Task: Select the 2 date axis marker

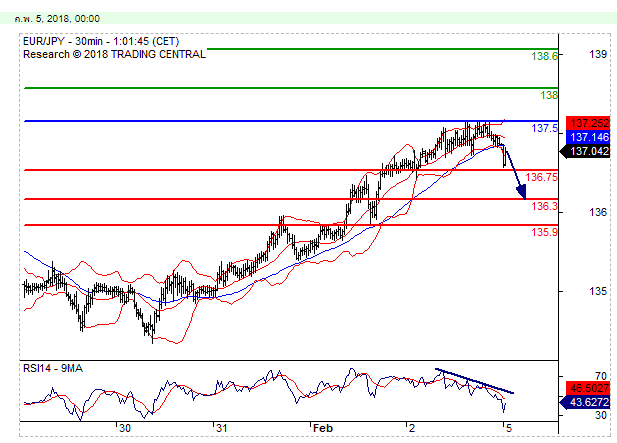Action: [412, 428]
